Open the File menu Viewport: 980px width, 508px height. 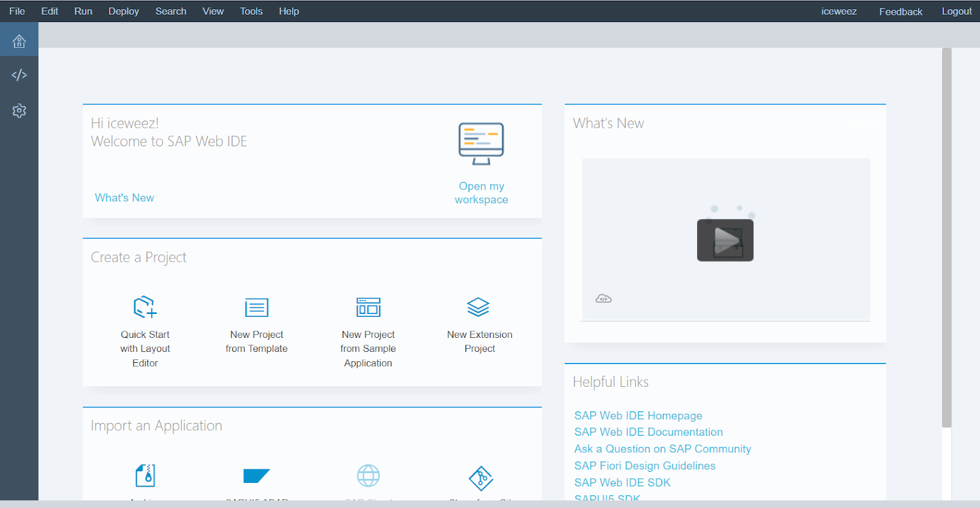coord(17,11)
